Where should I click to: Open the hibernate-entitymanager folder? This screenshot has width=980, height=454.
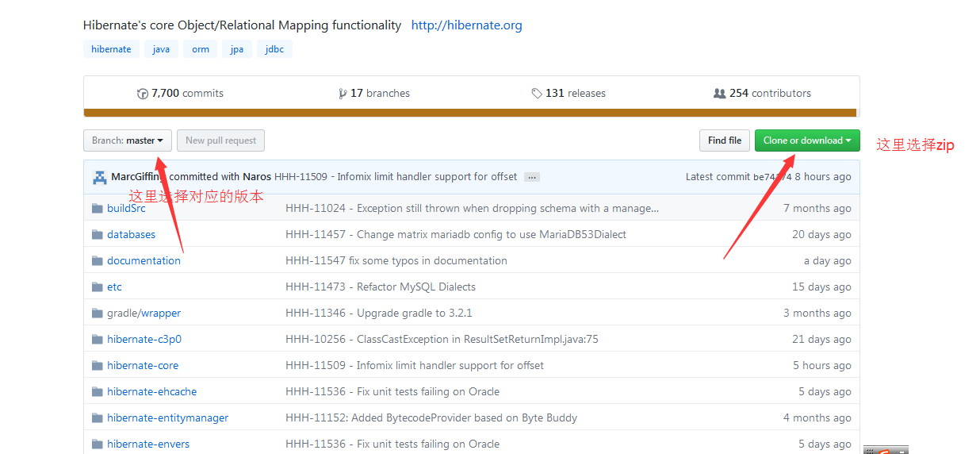click(167, 418)
